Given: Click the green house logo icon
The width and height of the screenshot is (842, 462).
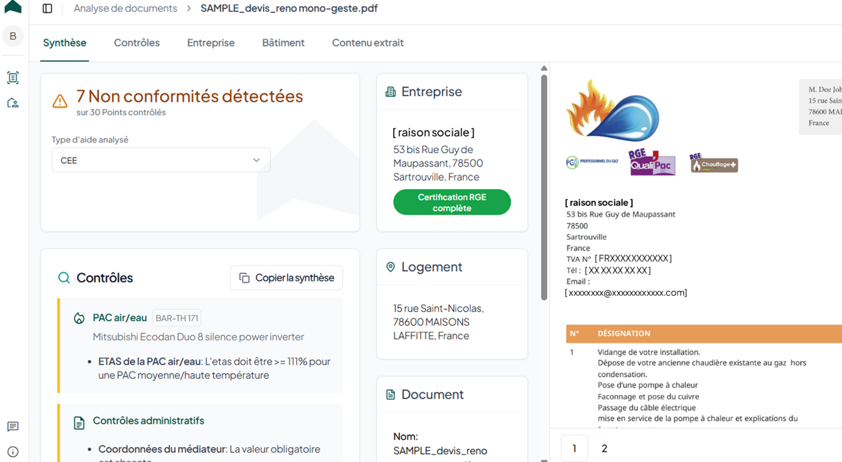Looking at the screenshot, I should point(13,7).
